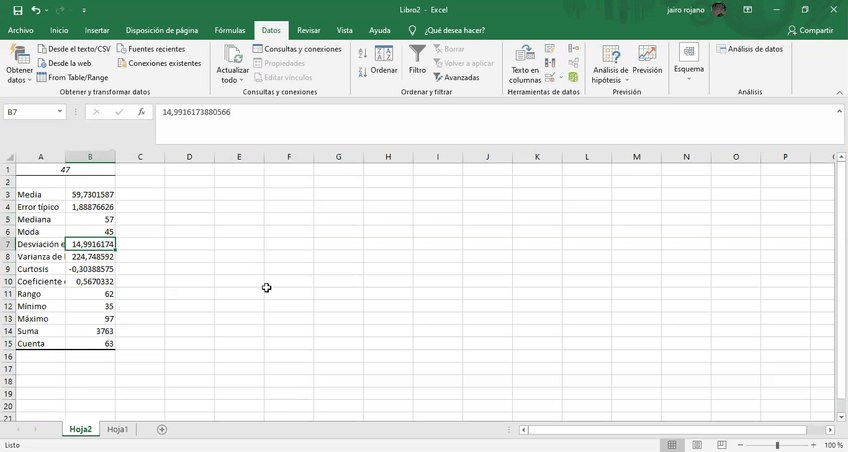Viewport: 848px width, 452px height.
Task: Click the Análisis de datos button
Action: click(x=750, y=48)
